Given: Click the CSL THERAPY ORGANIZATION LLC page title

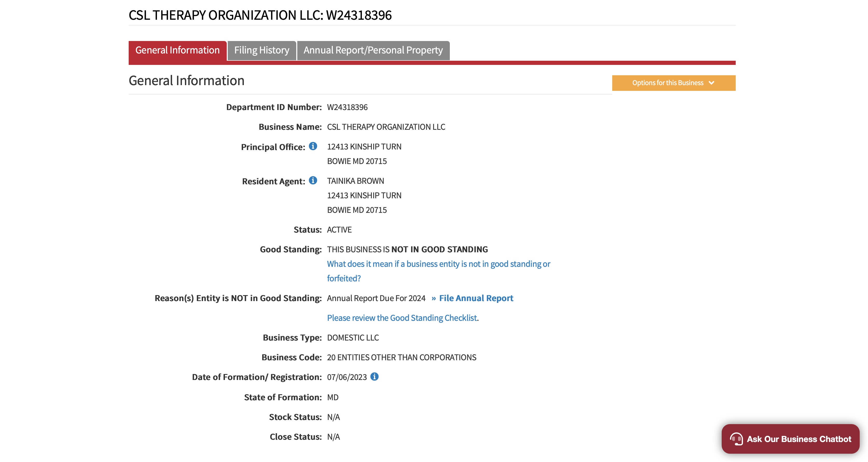Looking at the screenshot, I should (260, 15).
